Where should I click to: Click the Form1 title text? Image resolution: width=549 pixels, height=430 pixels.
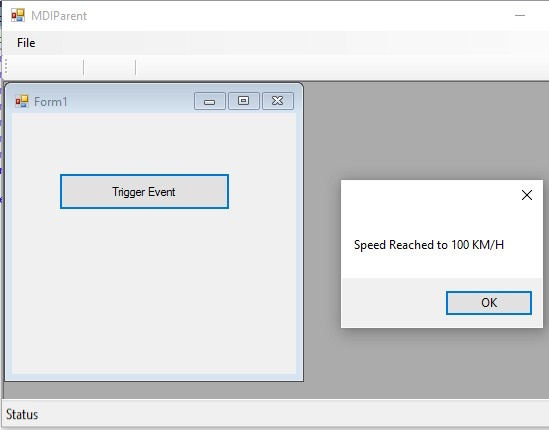(x=51, y=102)
